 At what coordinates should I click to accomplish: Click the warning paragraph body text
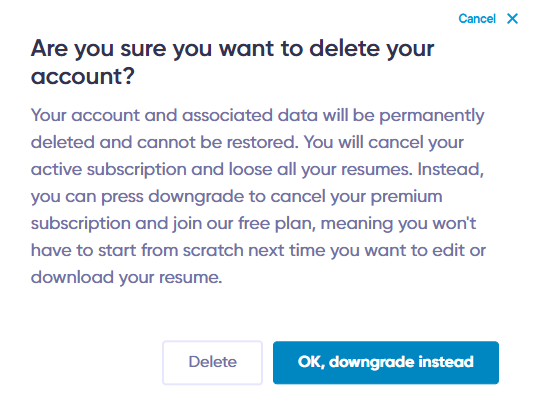pyautogui.click(x=258, y=196)
